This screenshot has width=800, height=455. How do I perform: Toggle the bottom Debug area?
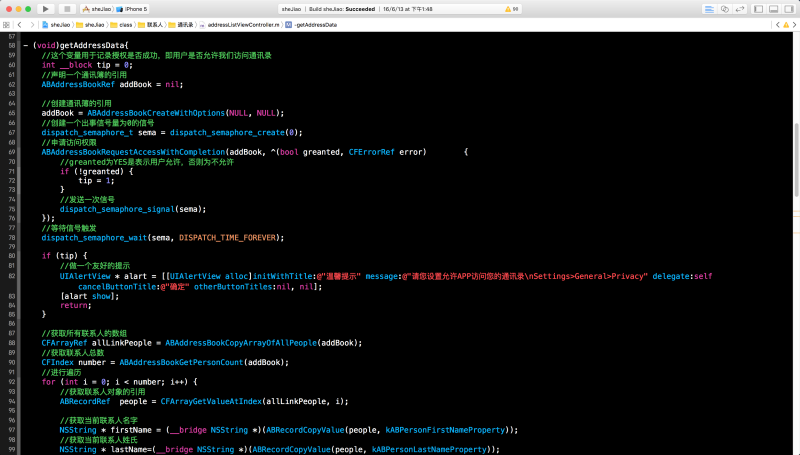[774, 9]
